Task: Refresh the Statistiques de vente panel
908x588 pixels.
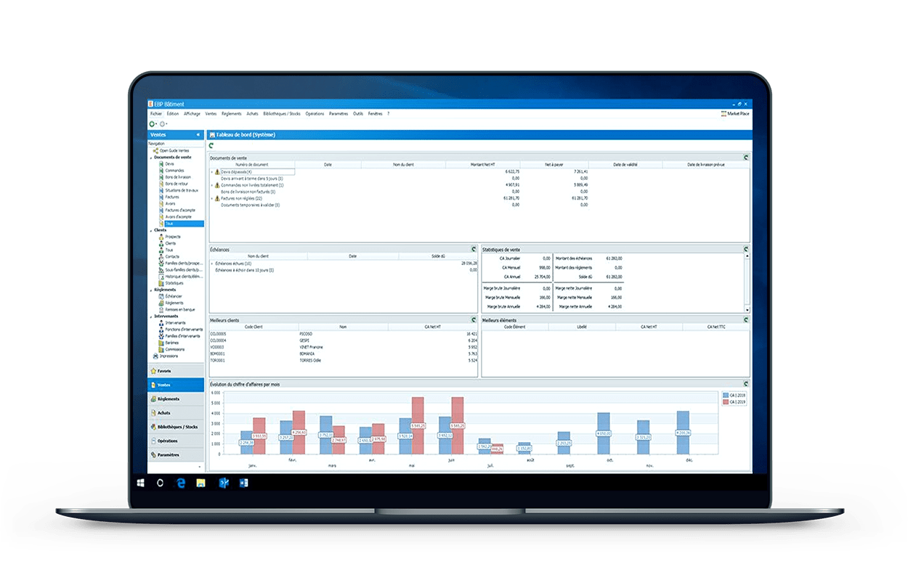Action: click(745, 249)
